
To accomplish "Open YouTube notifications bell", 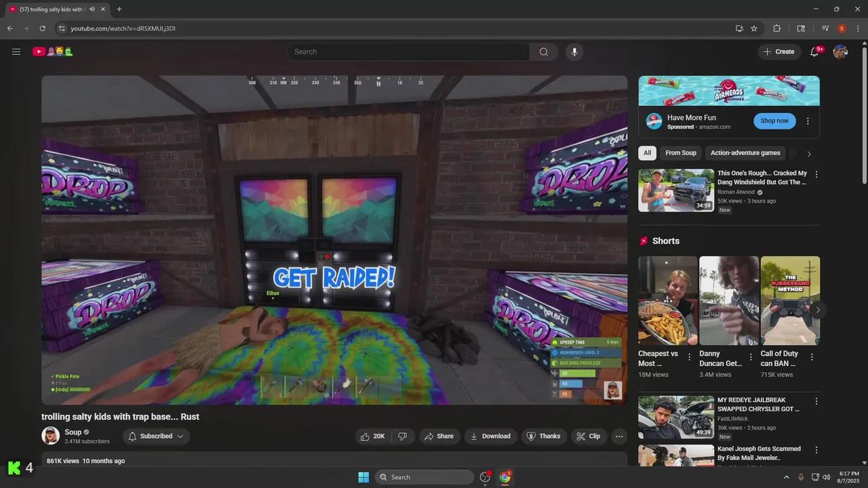I will click(x=815, y=52).
